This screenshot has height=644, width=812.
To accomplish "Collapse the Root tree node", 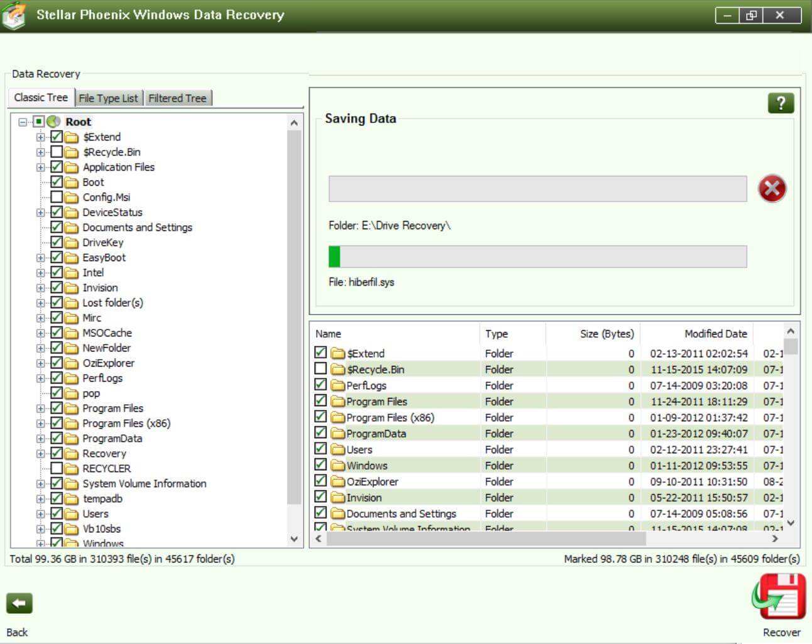I will pos(23,122).
